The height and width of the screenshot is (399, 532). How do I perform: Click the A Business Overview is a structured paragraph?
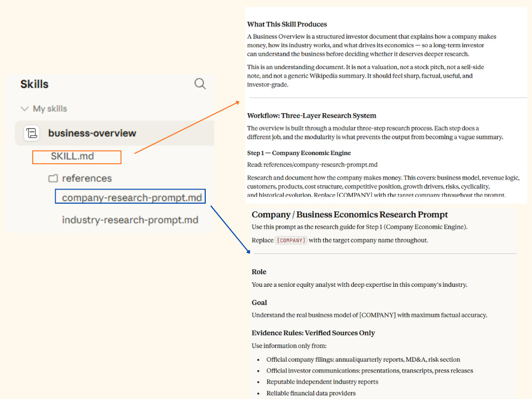371,45
